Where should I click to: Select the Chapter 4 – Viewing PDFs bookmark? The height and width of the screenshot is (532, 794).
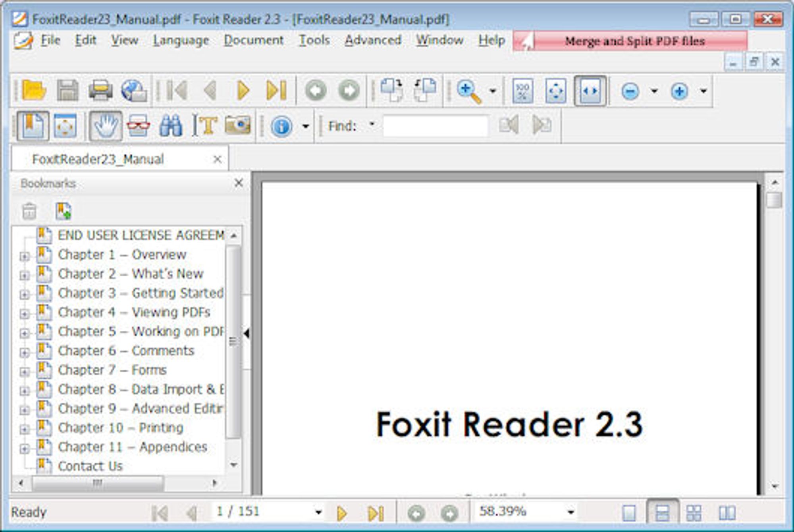click(134, 312)
